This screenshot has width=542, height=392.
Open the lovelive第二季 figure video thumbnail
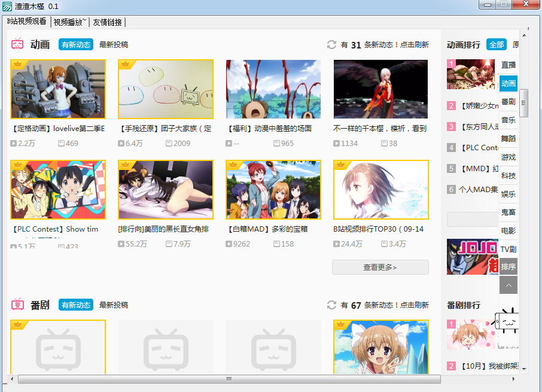(x=58, y=89)
